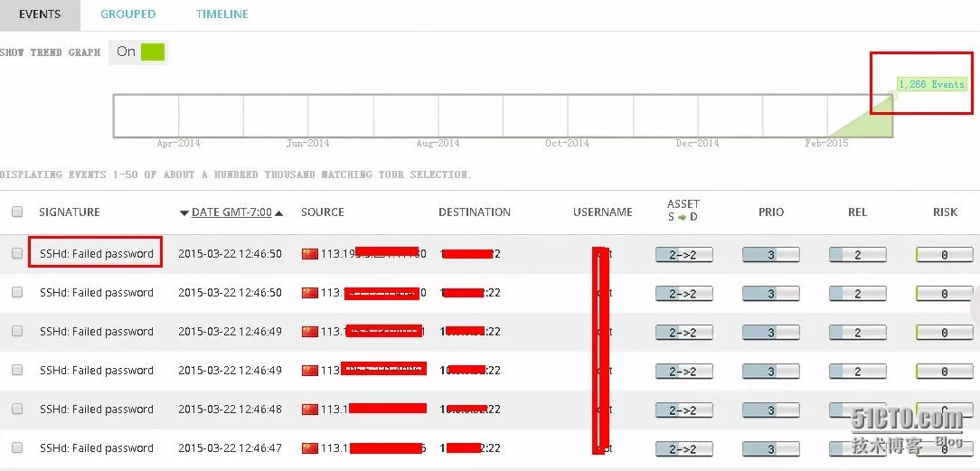Screen dimensions: 980x471
Task: Open the topmost SSHd: Failed password signature
Action: coord(96,254)
